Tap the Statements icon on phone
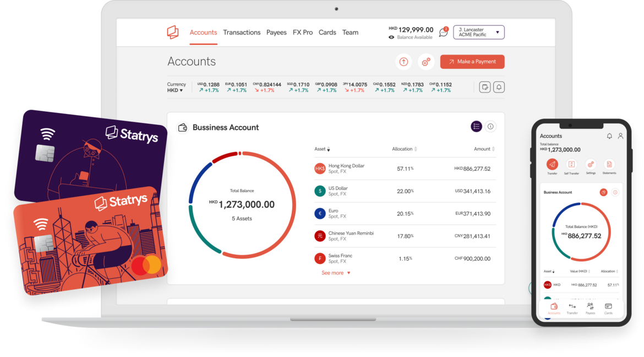 609,164
